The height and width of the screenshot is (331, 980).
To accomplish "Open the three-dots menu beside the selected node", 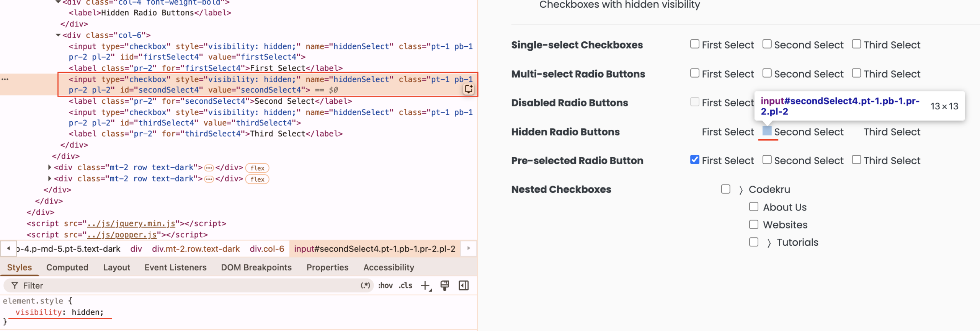I will [5, 79].
